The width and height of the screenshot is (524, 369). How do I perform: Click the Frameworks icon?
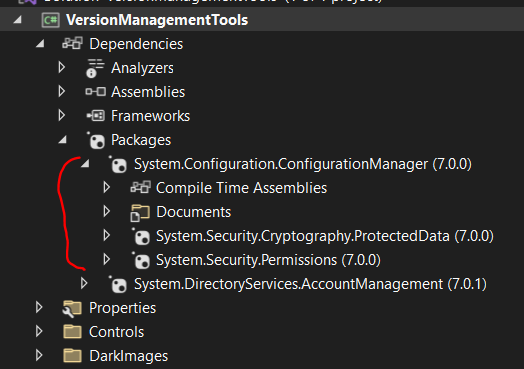[96, 116]
